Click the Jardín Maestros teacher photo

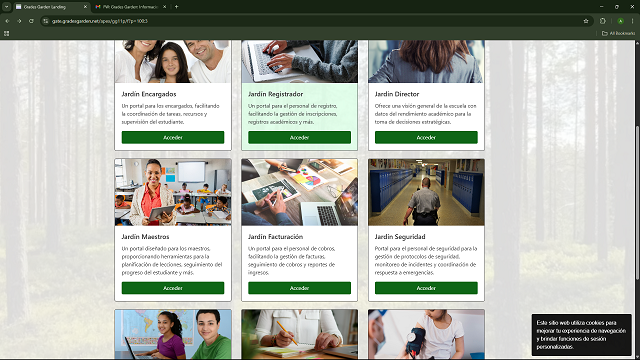pyautogui.click(x=173, y=192)
